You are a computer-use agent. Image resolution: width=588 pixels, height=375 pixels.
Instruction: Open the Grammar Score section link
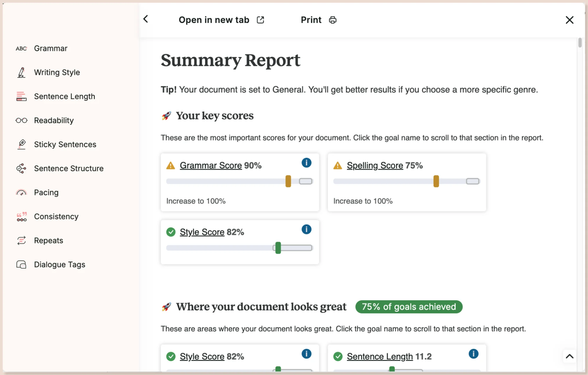[x=210, y=165]
